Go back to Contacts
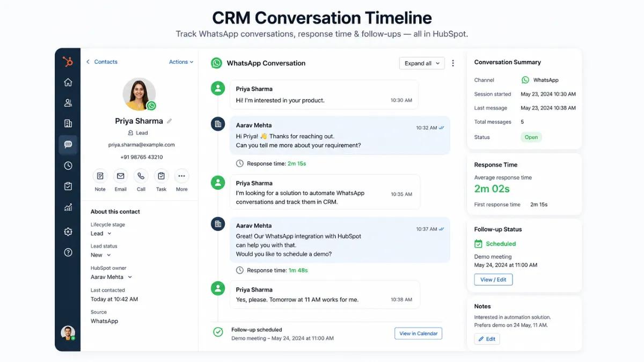The height and width of the screenshot is (362, 644). 102,62
